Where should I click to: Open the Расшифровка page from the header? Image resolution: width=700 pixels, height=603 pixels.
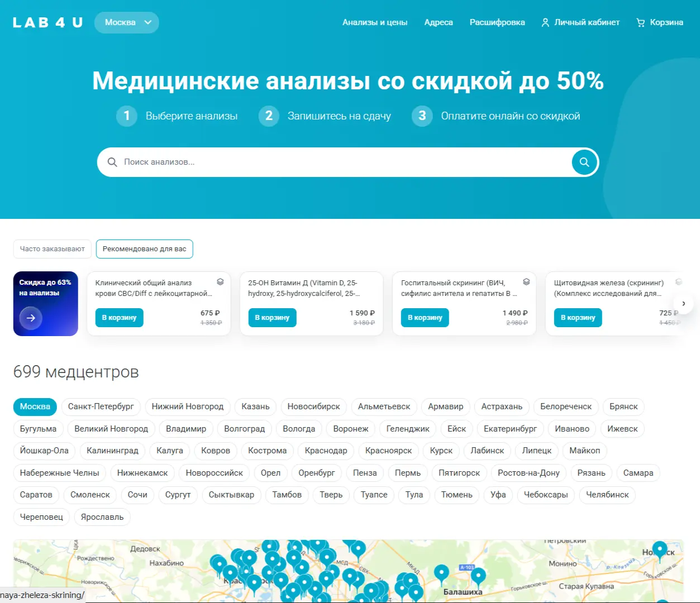pyautogui.click(x=497, y=22)
